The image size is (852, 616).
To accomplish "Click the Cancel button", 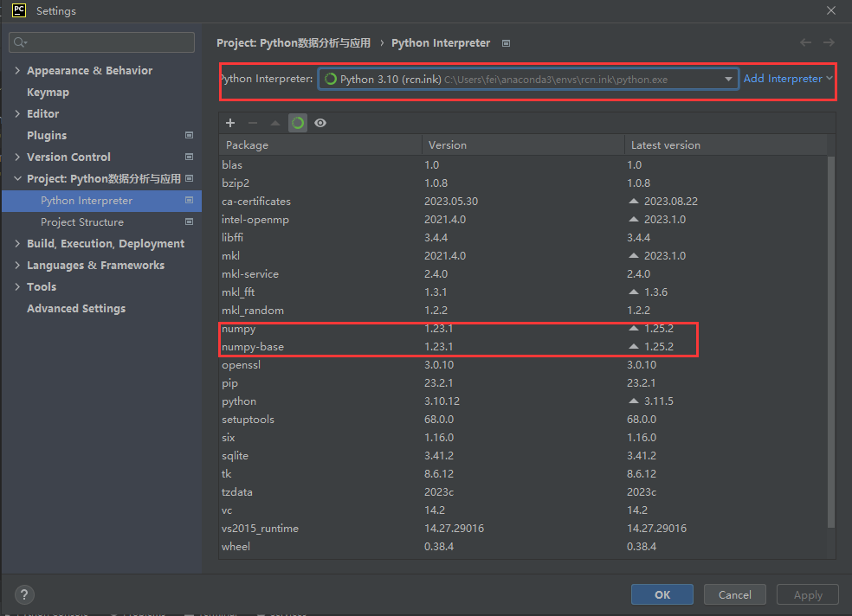I will coord(734,595).
